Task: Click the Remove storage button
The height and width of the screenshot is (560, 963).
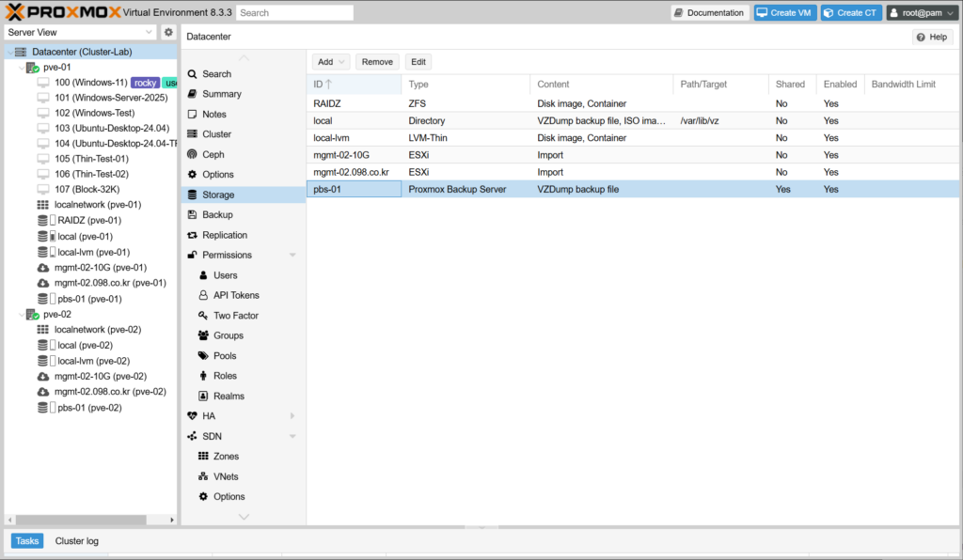Action: [x=377, y=62]
